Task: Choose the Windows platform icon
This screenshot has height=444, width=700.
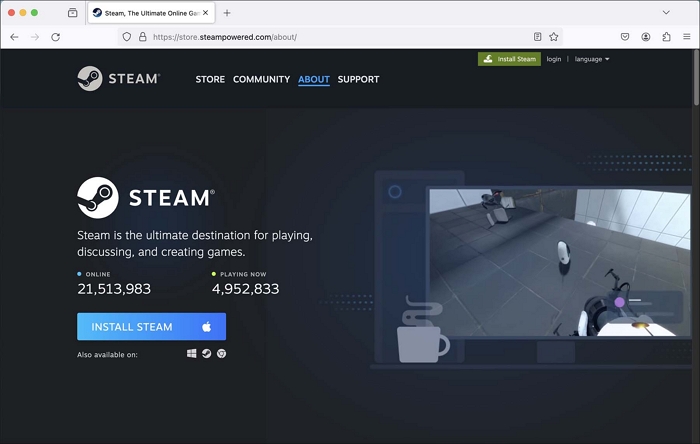Action: click(x=192, y=354)
